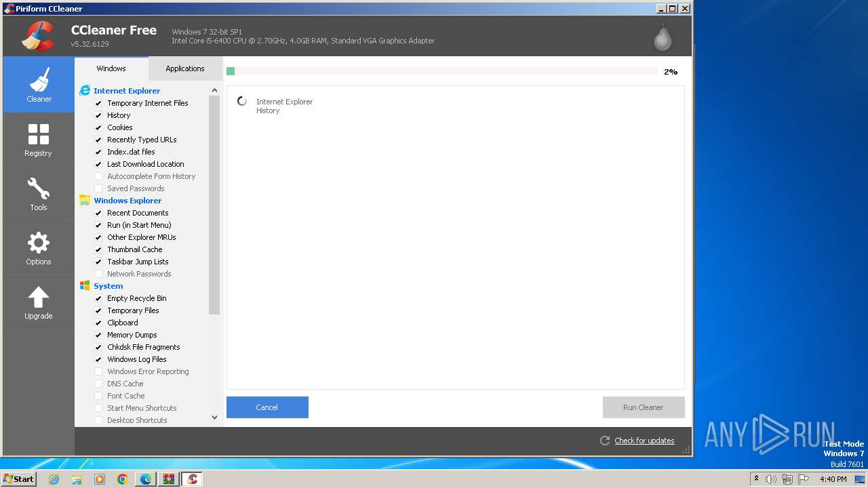This screenshot has height=488, width=868.
Task: Uncheck Taskbar Jump Lists
Action: pos(98,262)
